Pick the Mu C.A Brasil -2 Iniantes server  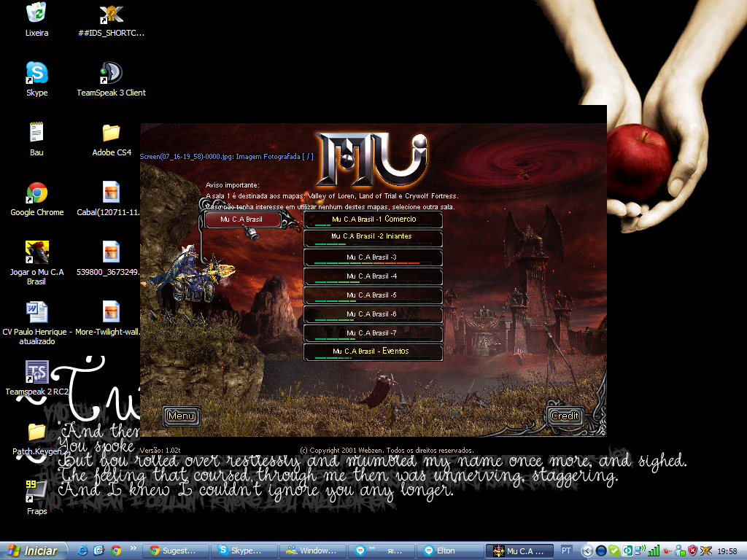pyautogui.click(x=373, y=238)
